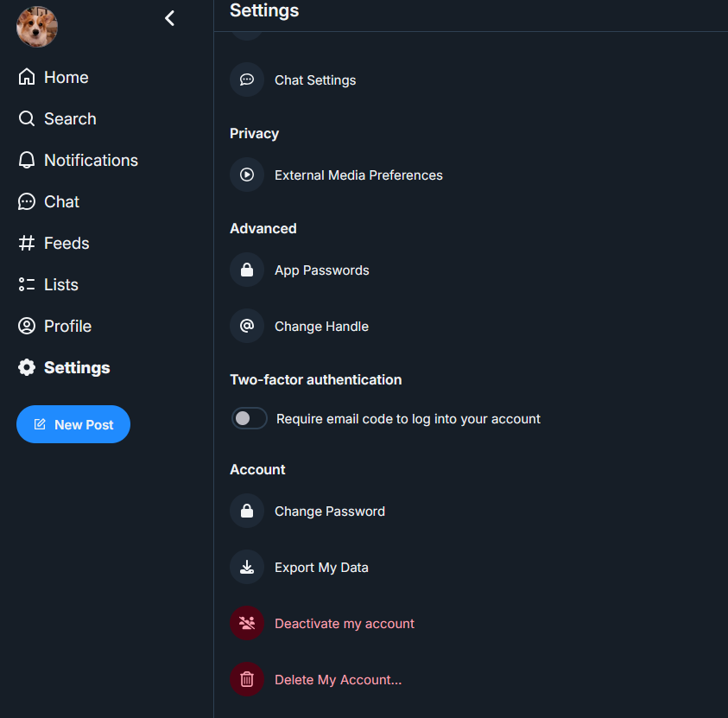Click the Export My Data download icon
This screenshot has height=718, width=728.
(247, 568)
